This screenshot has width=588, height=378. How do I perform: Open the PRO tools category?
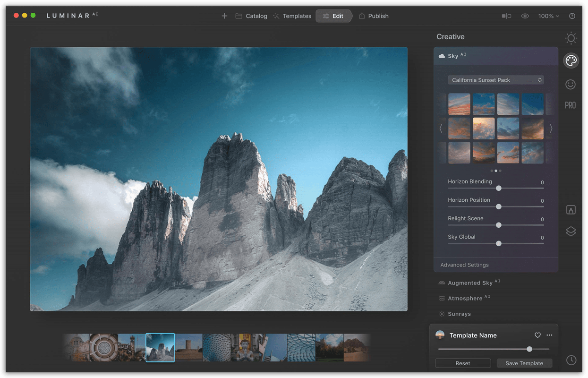[x=571, y=105]
